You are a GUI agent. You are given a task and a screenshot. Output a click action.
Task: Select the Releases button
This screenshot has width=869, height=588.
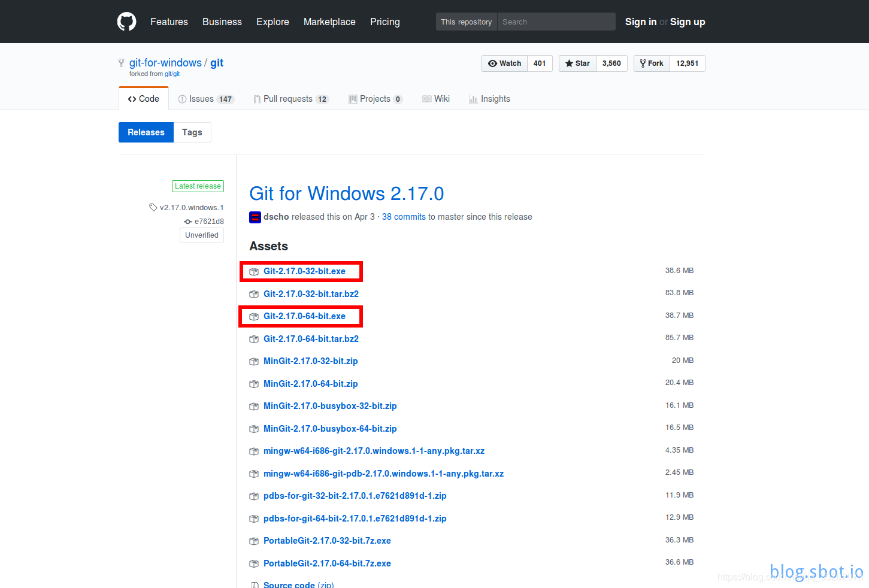(146, 132)
